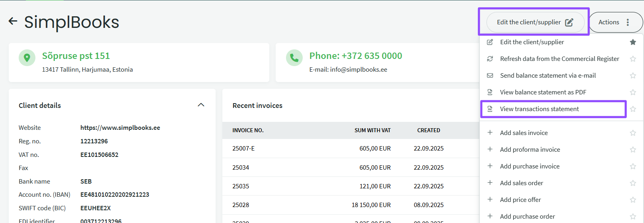Click the plus icon beside Add sales invoice
The image size is (644, 223).
[x=490, y=133]
